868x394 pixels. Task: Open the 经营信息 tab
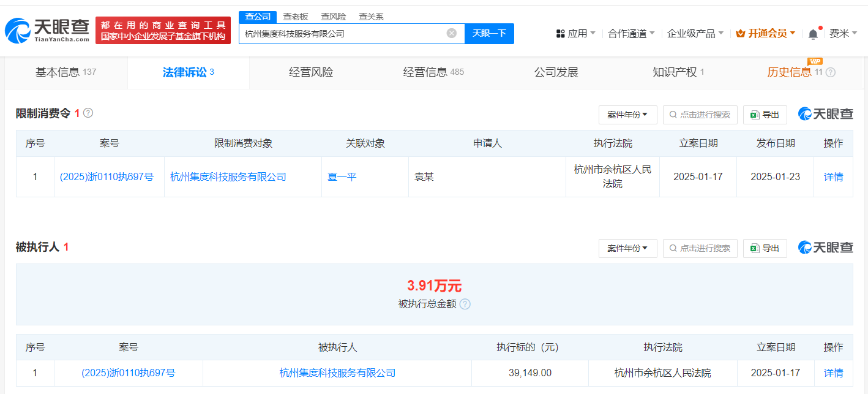433,72
